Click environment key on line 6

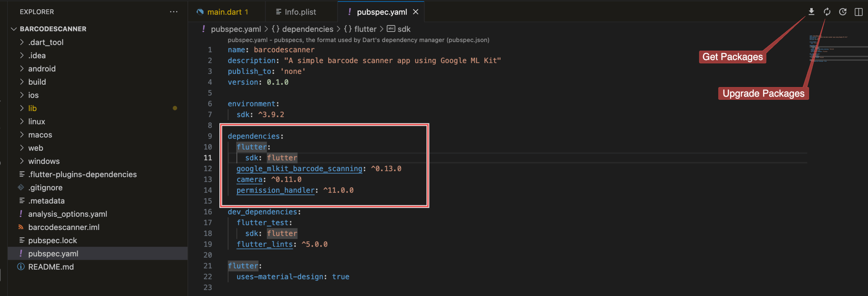(x=251, y=104)
